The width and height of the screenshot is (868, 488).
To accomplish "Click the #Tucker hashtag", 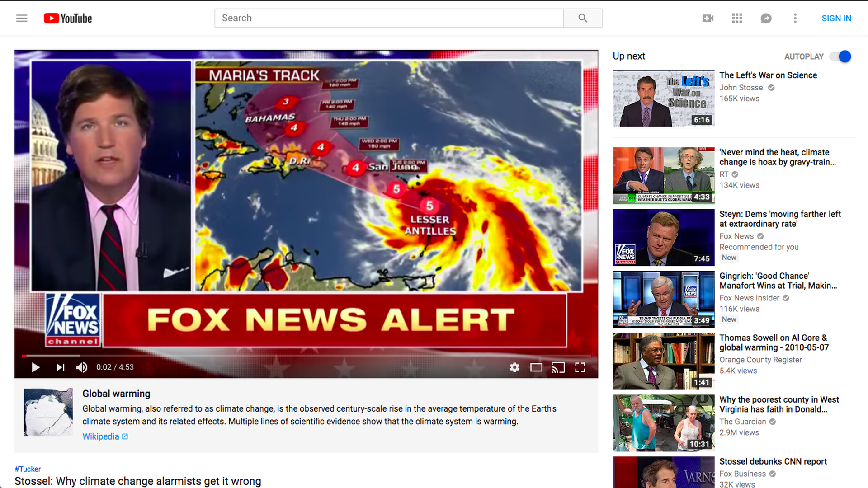I will pos(28,469).
